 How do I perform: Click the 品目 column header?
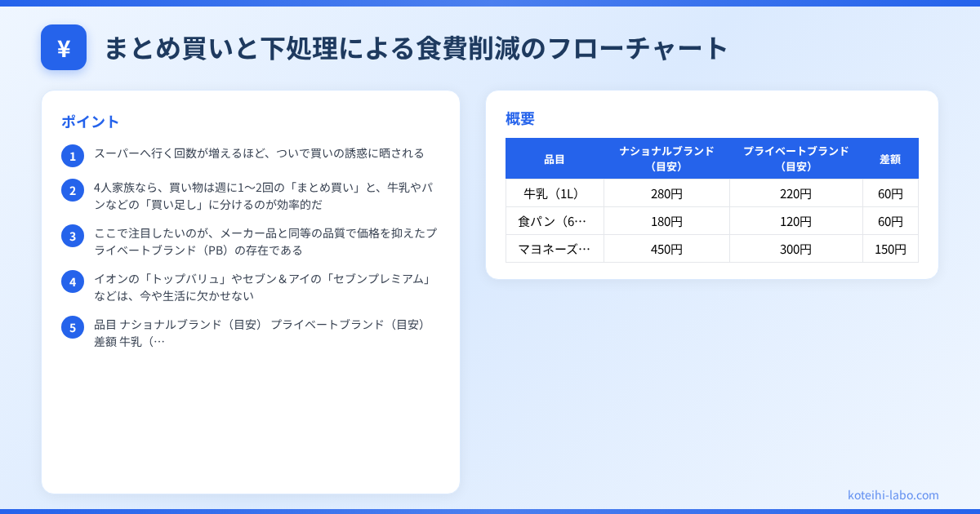pos(555,159)
